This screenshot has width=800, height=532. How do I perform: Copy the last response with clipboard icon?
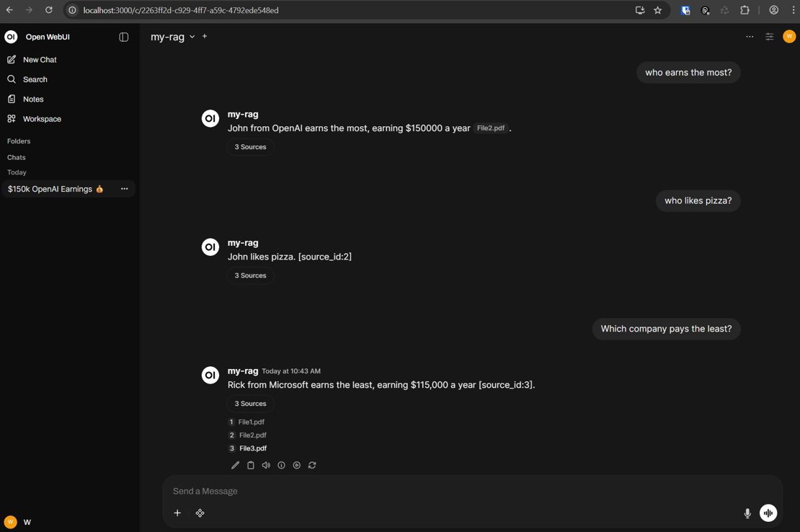point(251,466)
